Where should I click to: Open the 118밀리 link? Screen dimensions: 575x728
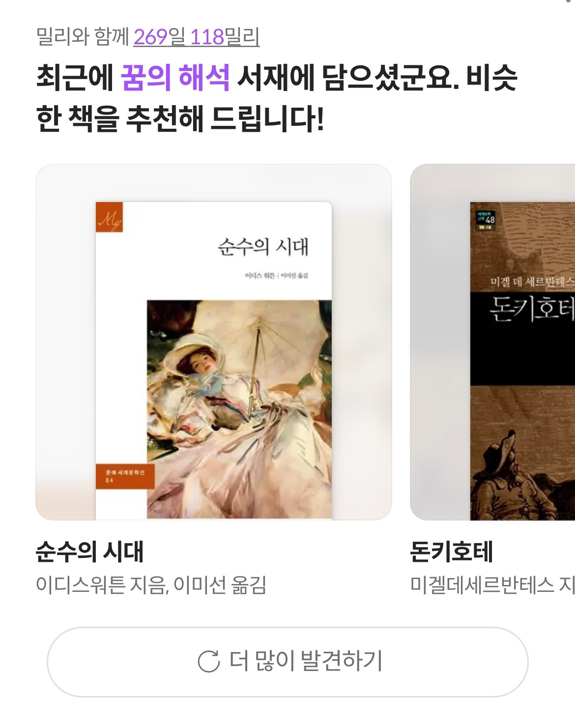click(225, 37)
